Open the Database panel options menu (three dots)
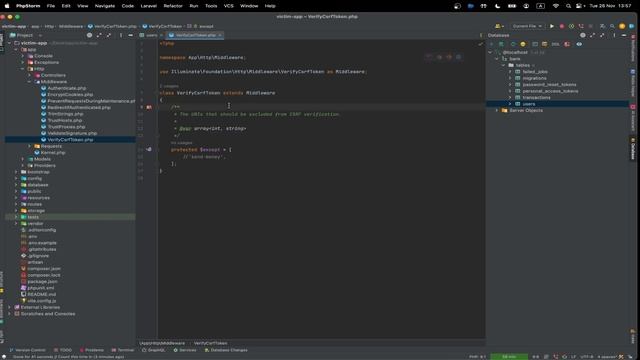Image resolution: width=640 pixels, height=360 pixels. [x=614, y=35]
